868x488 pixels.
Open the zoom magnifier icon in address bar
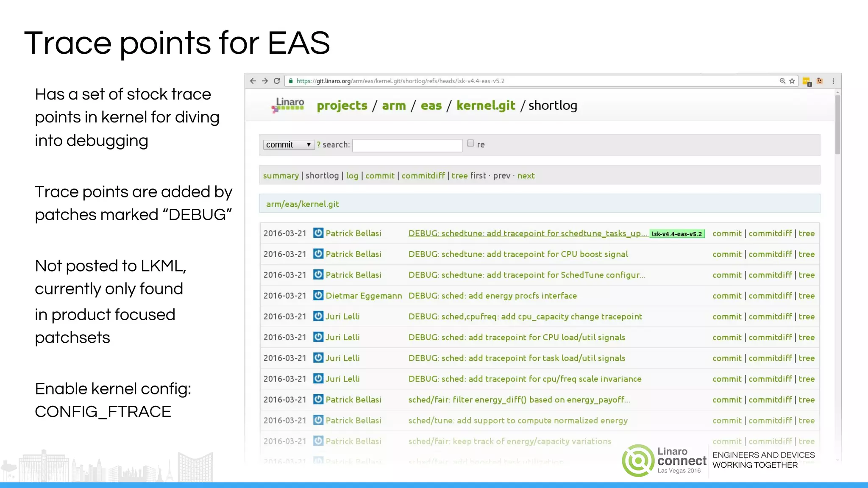point(782,81)
